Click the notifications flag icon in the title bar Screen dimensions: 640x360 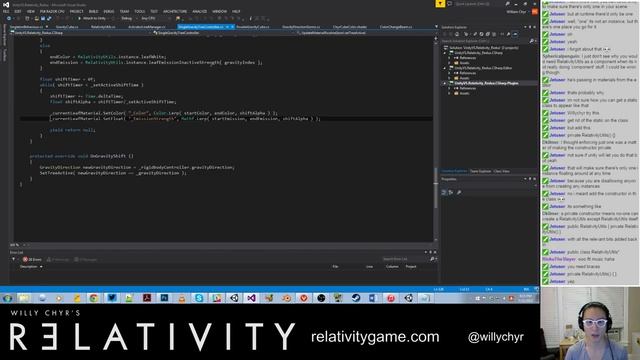tap(440, 4)
